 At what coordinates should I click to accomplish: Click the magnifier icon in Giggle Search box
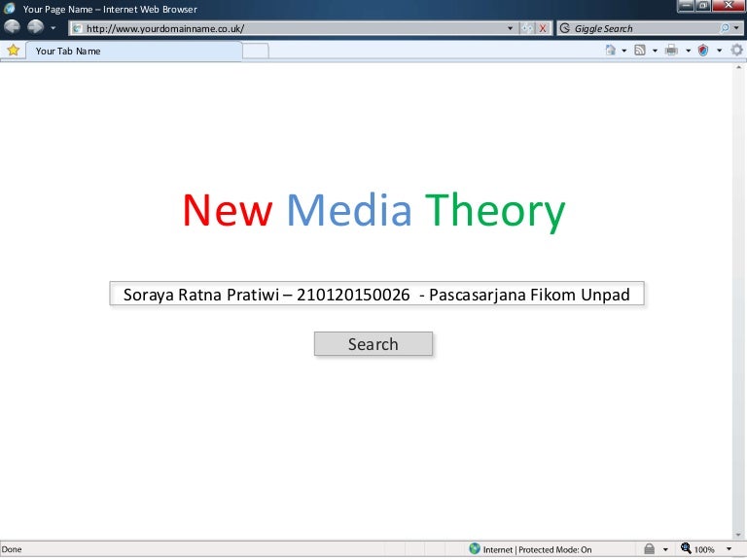pyautogui.click(x=725, y=28)
